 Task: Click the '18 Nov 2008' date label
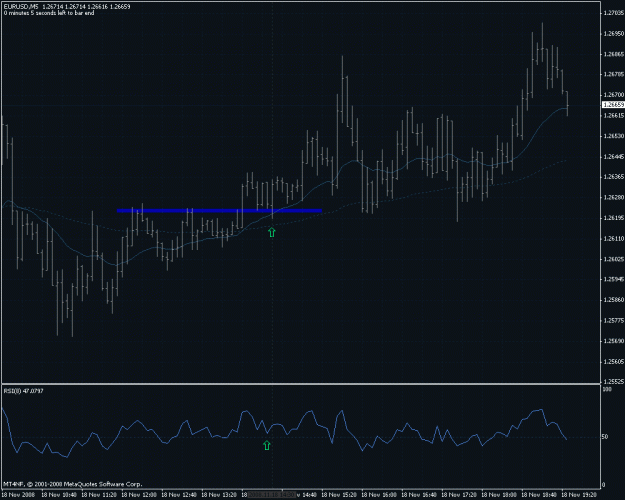click(18, 495)
